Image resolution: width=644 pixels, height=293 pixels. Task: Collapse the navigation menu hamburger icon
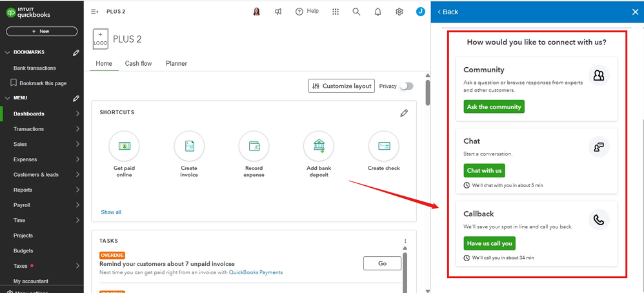(94, 12)
